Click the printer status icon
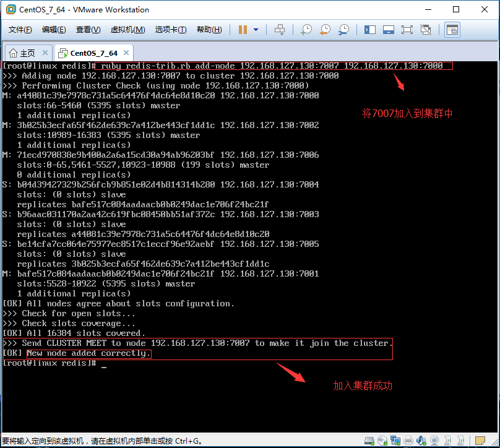 point(408,441)
